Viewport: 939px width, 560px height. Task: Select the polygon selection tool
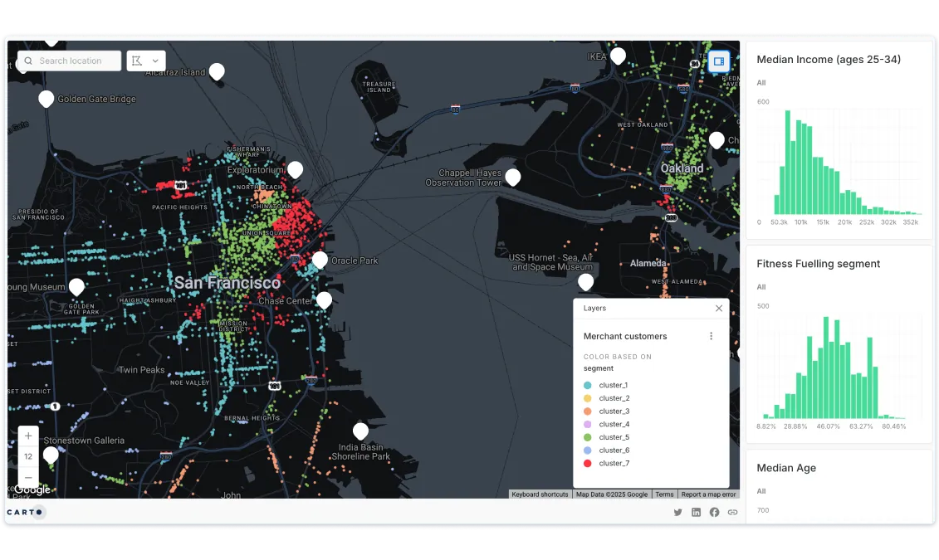tap(138, 60)
